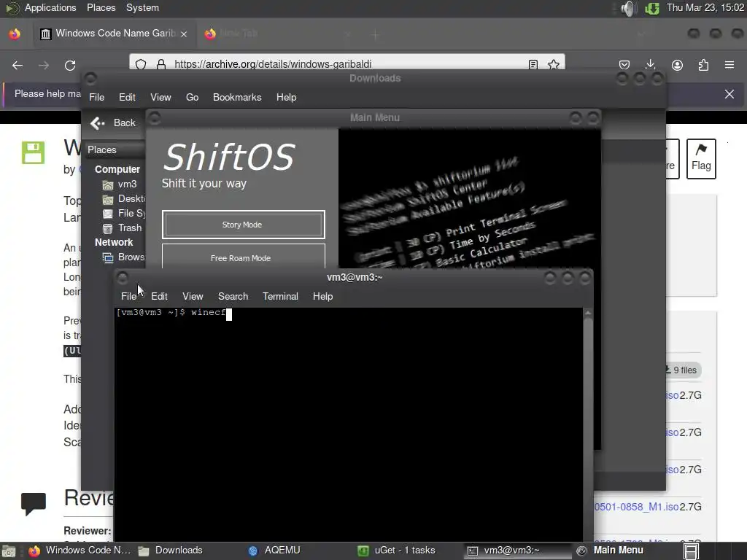Switch to Downloads taskbar item
The height and width of the screenshot is (560, 747).
click(170, 551)
